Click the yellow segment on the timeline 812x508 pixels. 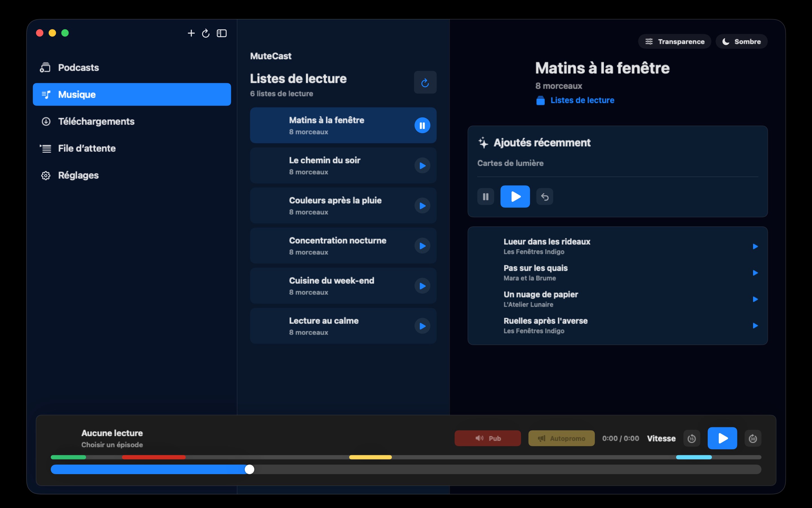point(370,457)
